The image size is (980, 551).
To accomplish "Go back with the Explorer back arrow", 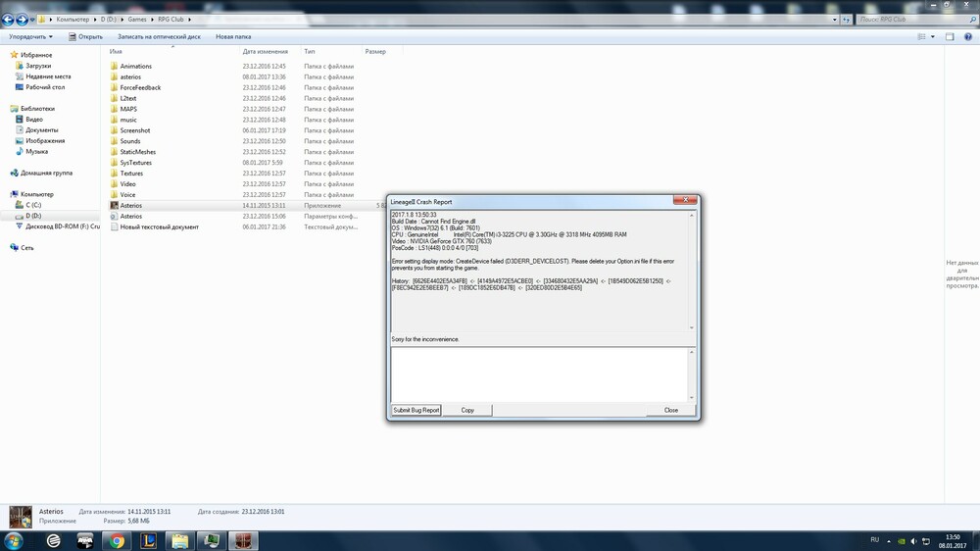I will point(8,20).
